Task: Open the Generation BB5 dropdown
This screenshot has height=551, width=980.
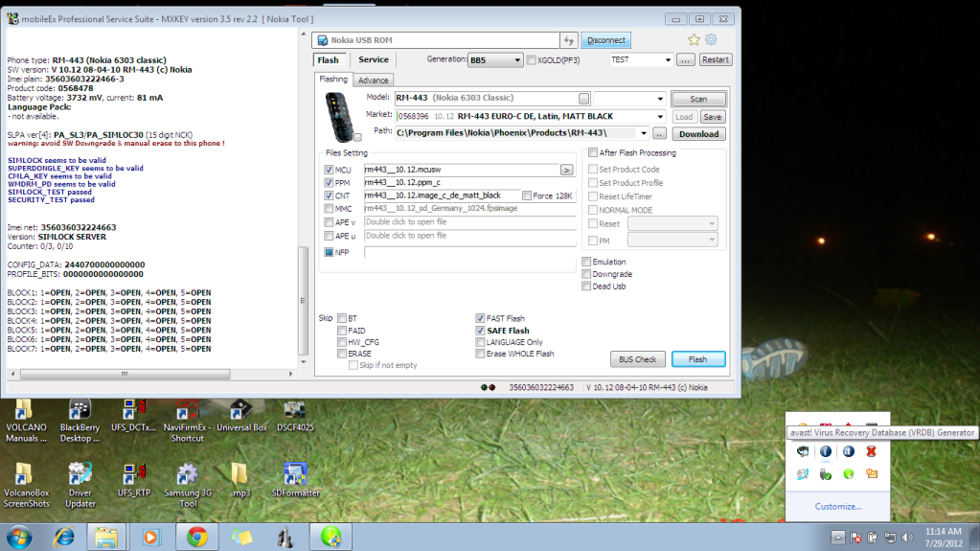Action: tap(495, 60)
